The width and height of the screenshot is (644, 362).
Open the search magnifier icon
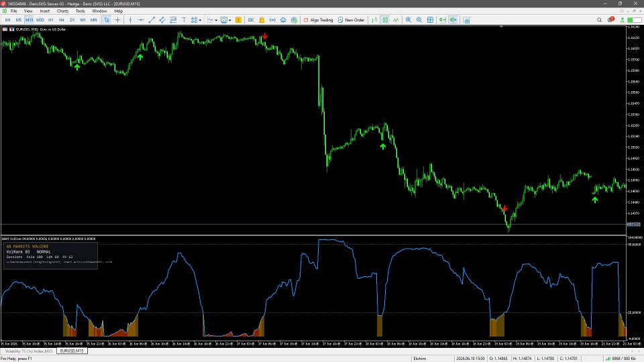click(x=599, y=19)
